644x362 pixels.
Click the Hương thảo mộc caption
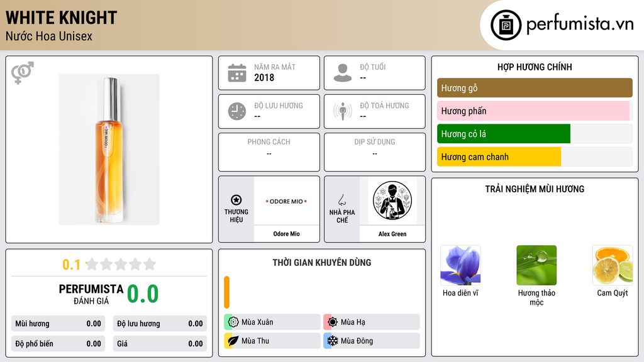536,297
